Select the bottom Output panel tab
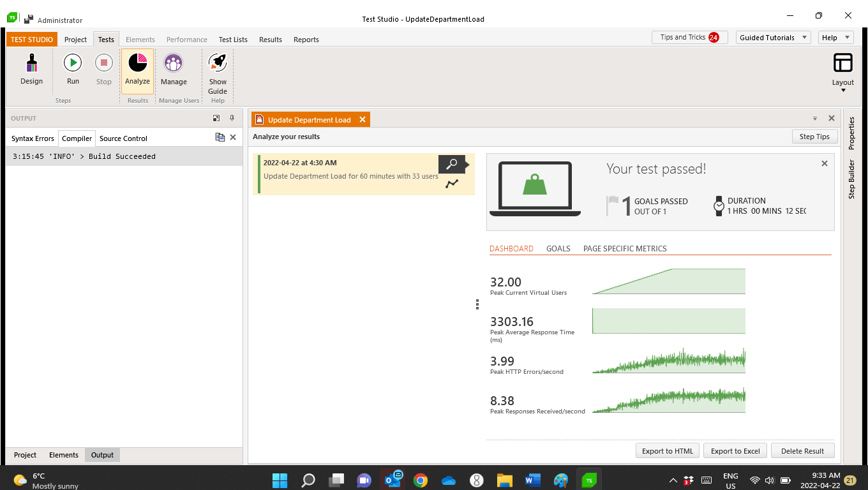This screenshot has height=490, width=868. tap(102, 455)
